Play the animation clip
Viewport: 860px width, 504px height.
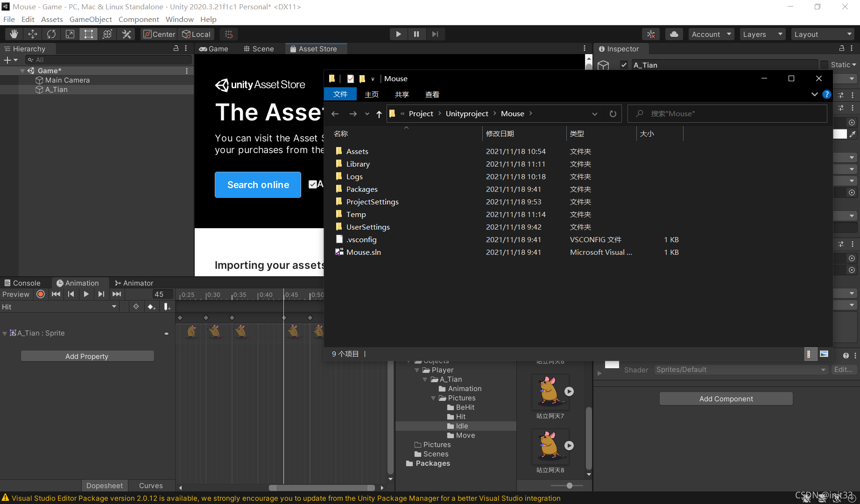click(x=86, y=294)
